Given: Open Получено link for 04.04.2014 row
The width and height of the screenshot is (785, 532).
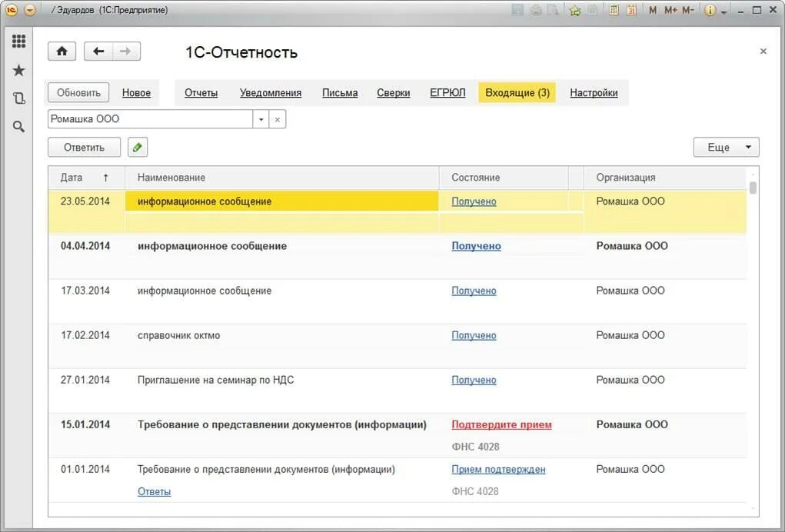Looking at the screenshot, I should click(476, 246).
